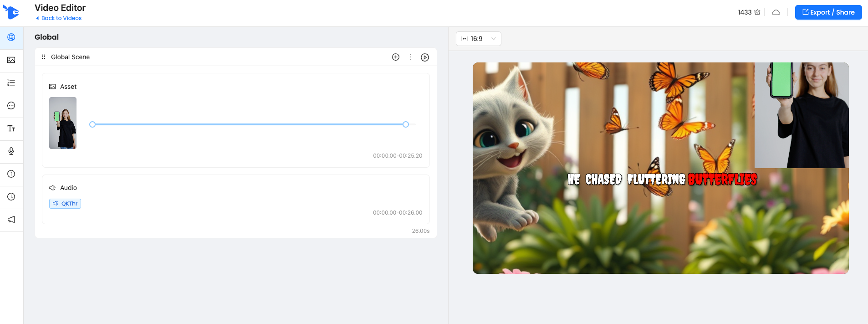Open the text styles sidebar tab
This screenshot has width=868, height=324.
point(11,129)
